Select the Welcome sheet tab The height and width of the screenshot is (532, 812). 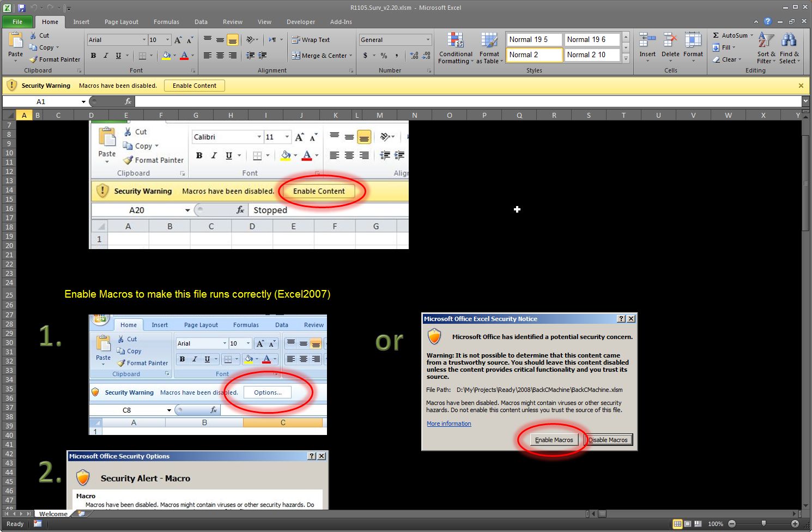coord(53,513)
